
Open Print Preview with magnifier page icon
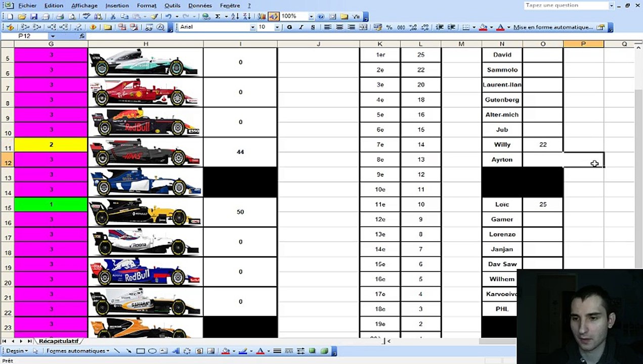coord(72,16)
